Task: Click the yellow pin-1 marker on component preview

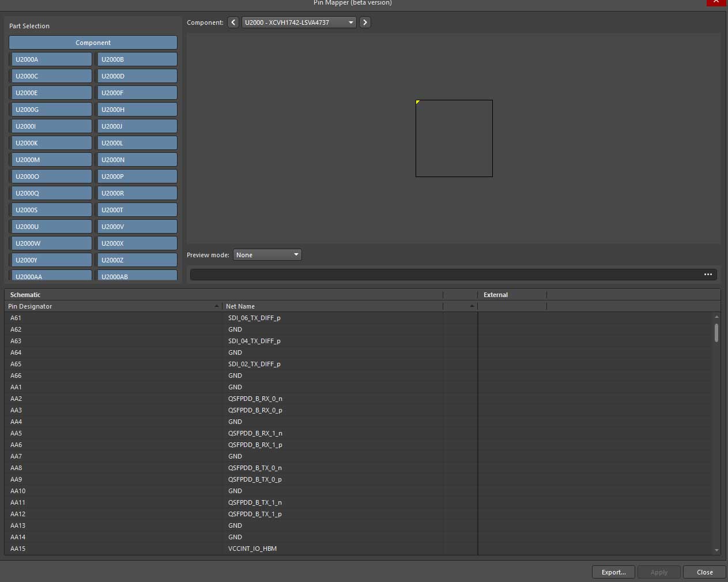Action: [x=418, y=102]
